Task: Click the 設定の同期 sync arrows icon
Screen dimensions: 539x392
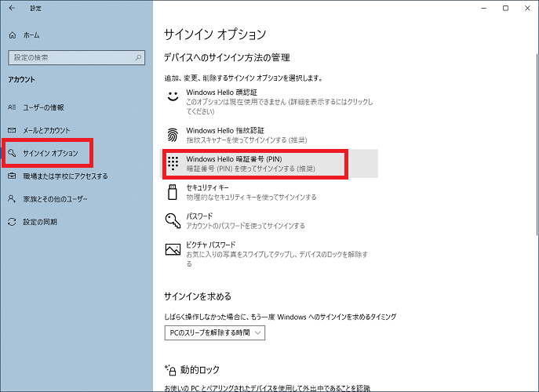Action: [12, 222]
